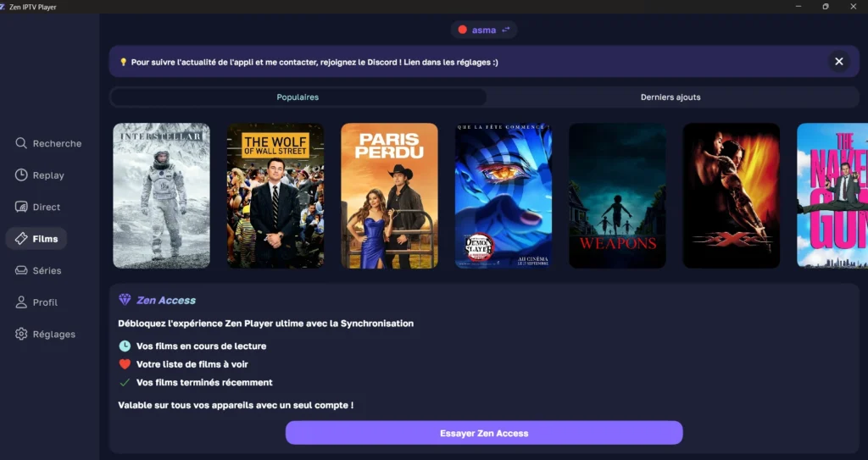Screen dimensions: 868x460
Task: Open Replay via its clock icon
Action: (21, 175)
